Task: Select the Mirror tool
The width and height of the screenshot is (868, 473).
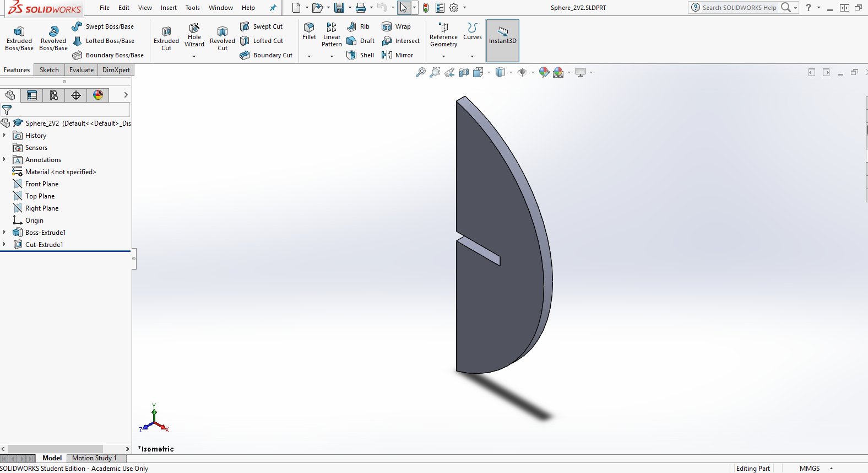Action: (397, 55)
